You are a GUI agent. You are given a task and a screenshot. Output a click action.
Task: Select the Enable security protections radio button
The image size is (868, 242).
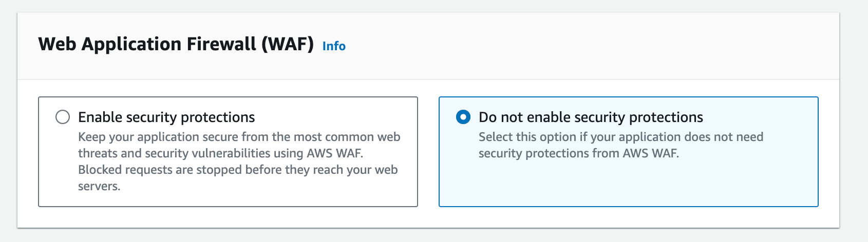point(63,117)
